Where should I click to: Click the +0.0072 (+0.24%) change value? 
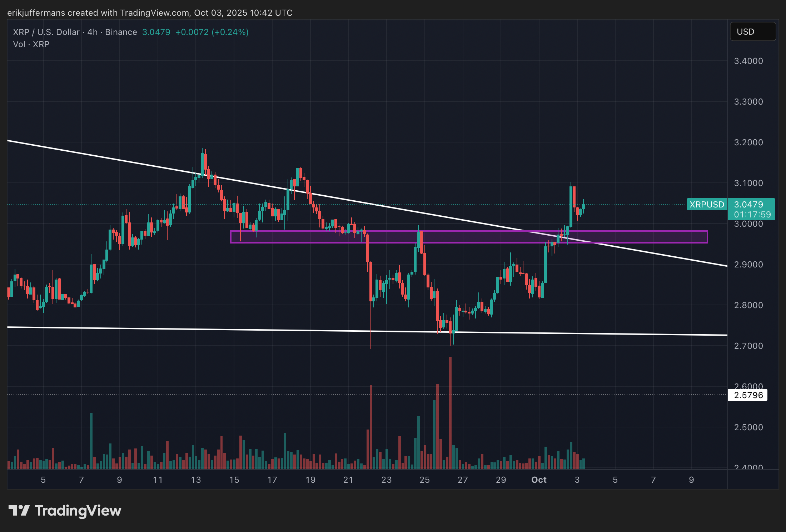point(212,32)
